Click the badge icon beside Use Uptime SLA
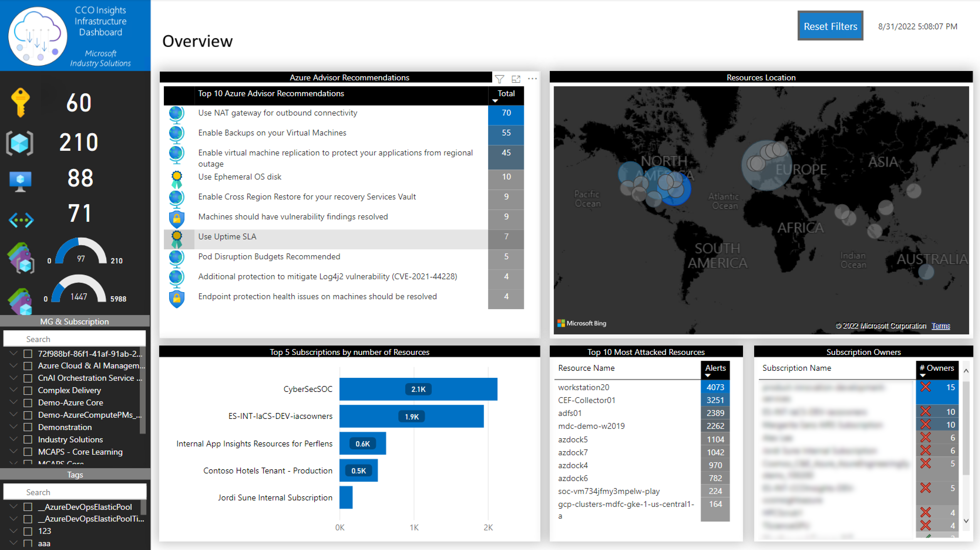980x550 pixels. [176, 239]
